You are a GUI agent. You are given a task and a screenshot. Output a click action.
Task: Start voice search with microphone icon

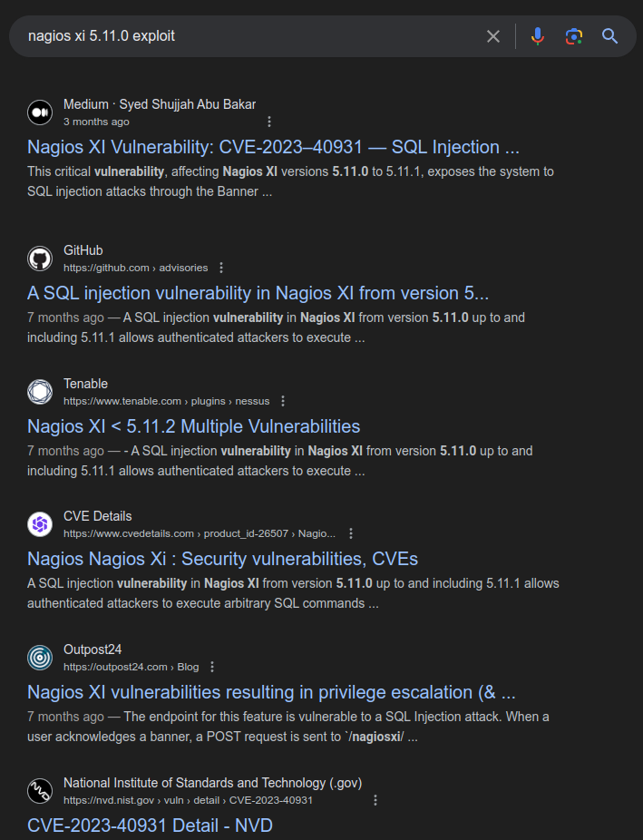coord(538,36)
